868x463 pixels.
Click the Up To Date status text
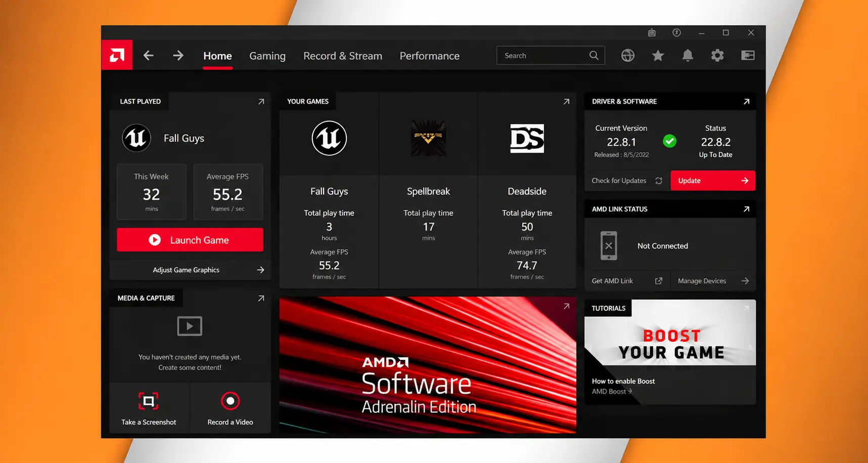[x=715, y=155]
